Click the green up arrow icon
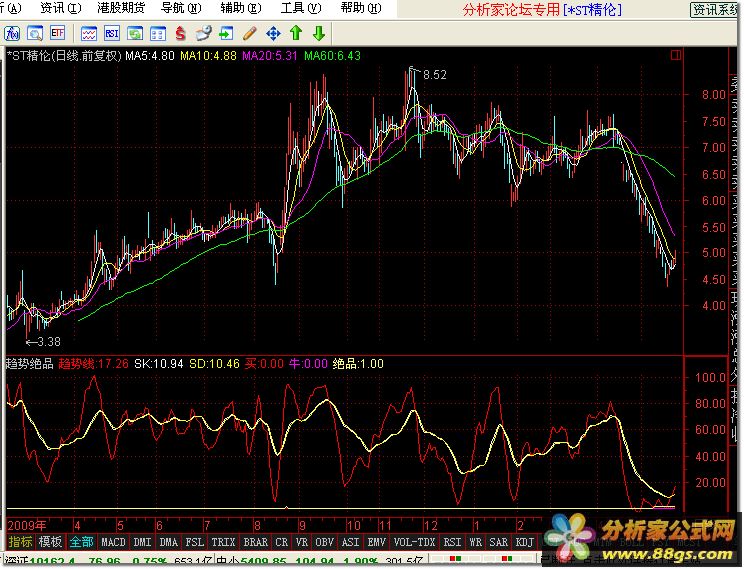Screen dimensions: 744x569 (x=296, y=33)
